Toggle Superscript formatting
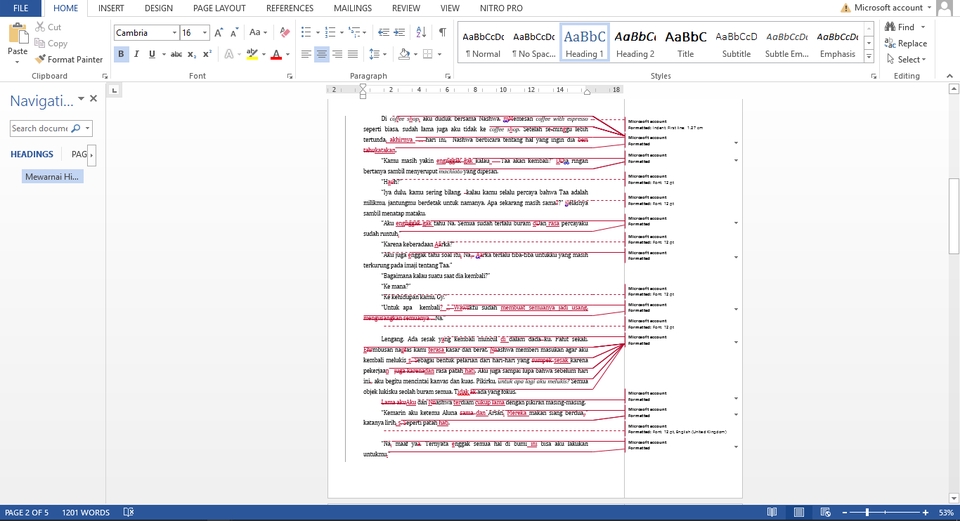This screenshot has height=521, width=960. coord(207,54)
